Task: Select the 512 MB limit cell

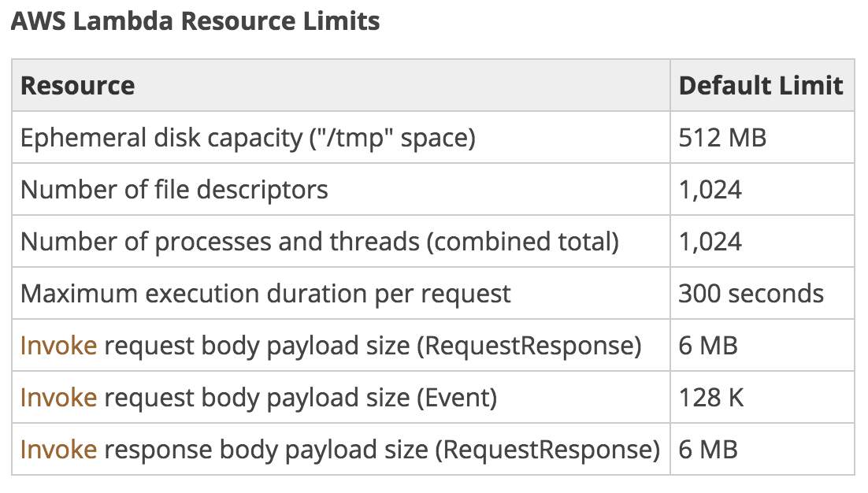Action: tap(721, 138)
